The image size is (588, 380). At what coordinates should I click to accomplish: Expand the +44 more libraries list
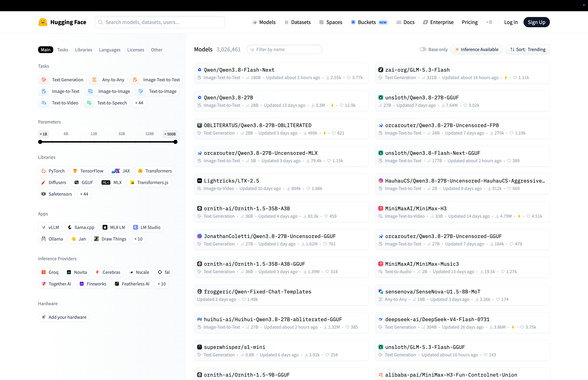point(84,194)
